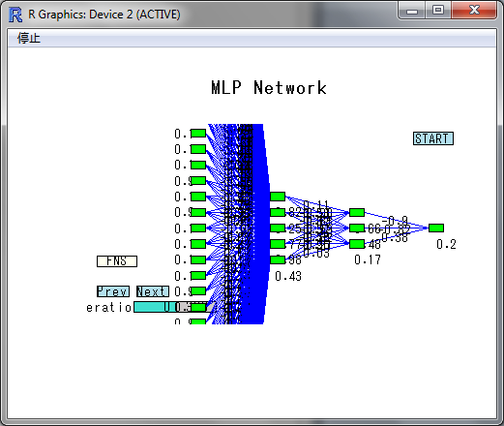
Task: Click top node of the three-node layer
Action: click(x=357, y=212)
